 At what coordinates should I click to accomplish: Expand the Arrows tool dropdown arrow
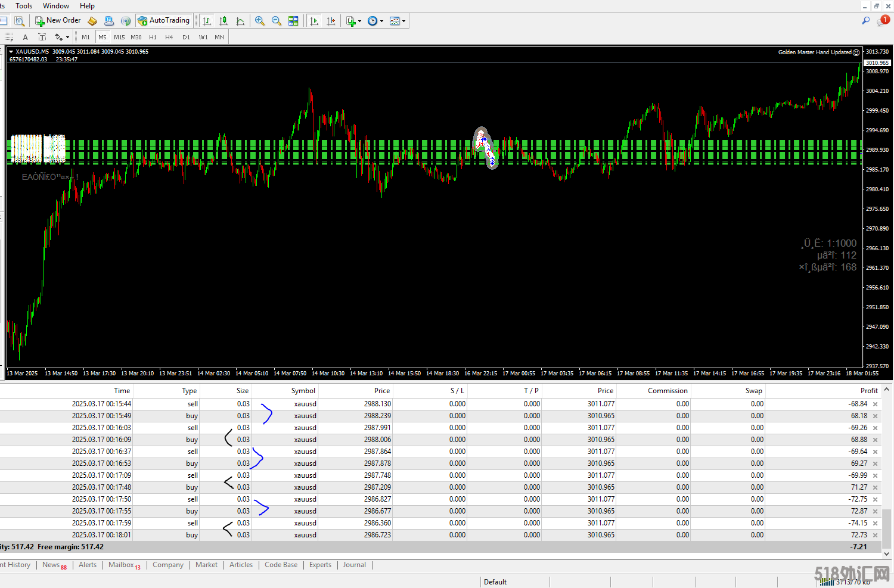(x=67, y=38)
